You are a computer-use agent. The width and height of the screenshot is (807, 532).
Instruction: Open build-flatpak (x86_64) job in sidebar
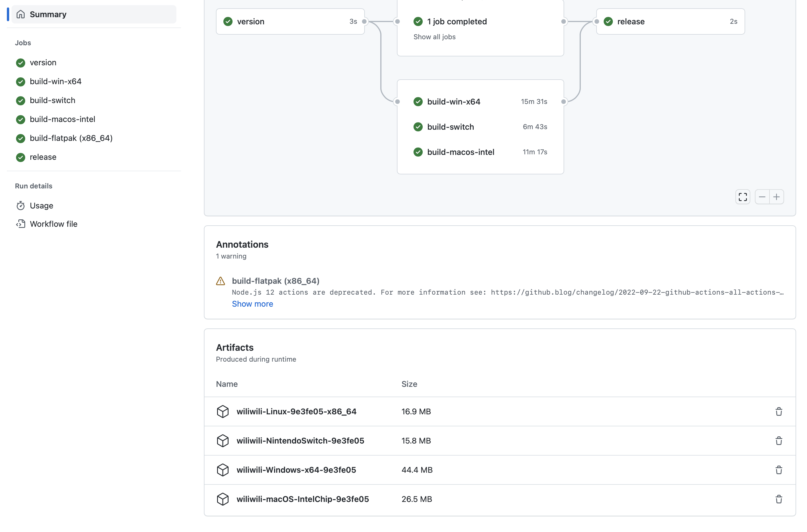tap(71, 138)
